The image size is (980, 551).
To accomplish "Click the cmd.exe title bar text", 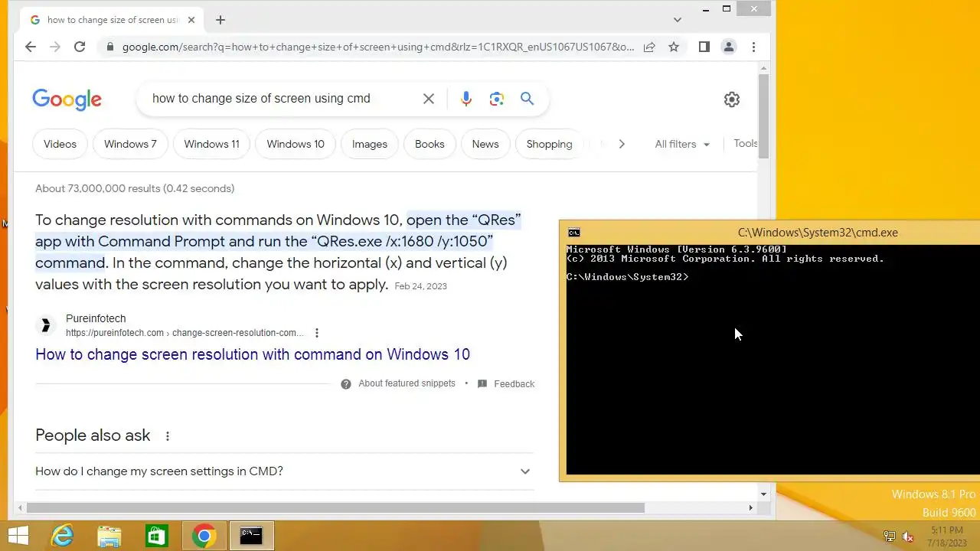I will [x=818, y=233].
